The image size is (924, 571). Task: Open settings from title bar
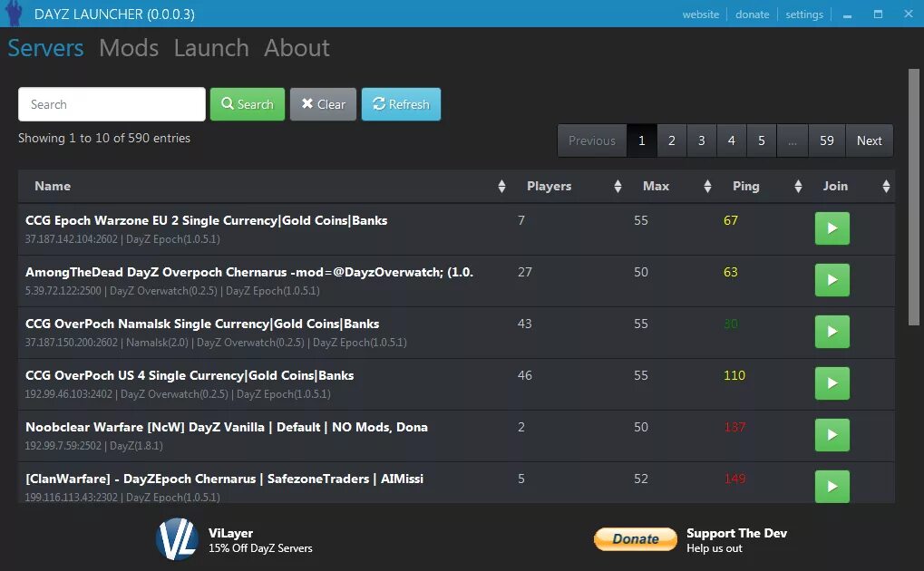[803, 15]
